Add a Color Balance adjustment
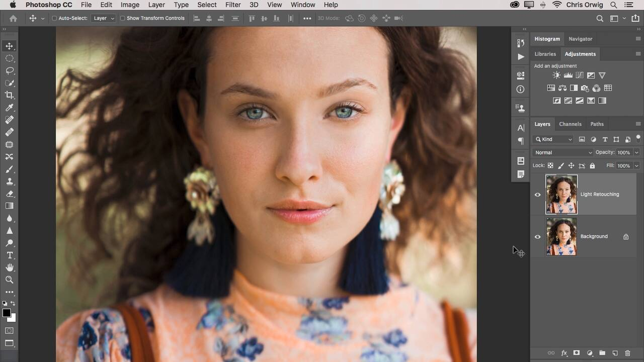The image size is (644, 362). click(562, 88)
